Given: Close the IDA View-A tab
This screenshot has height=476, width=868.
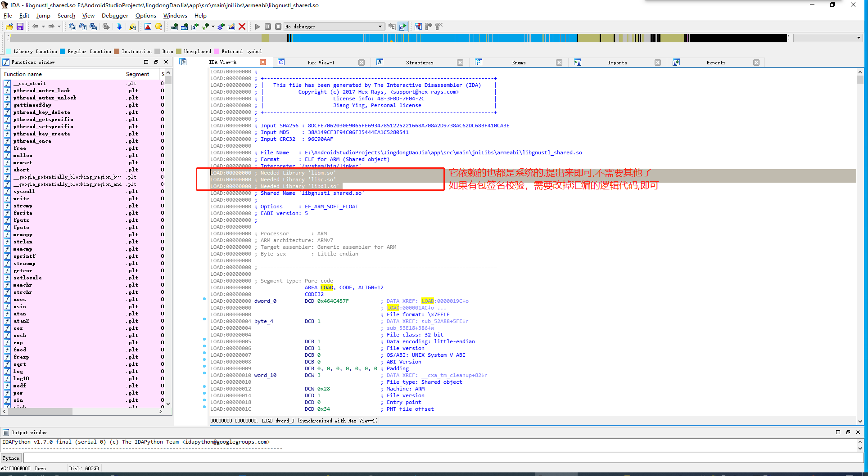Looking at the screenshot, I should (263, 62).
